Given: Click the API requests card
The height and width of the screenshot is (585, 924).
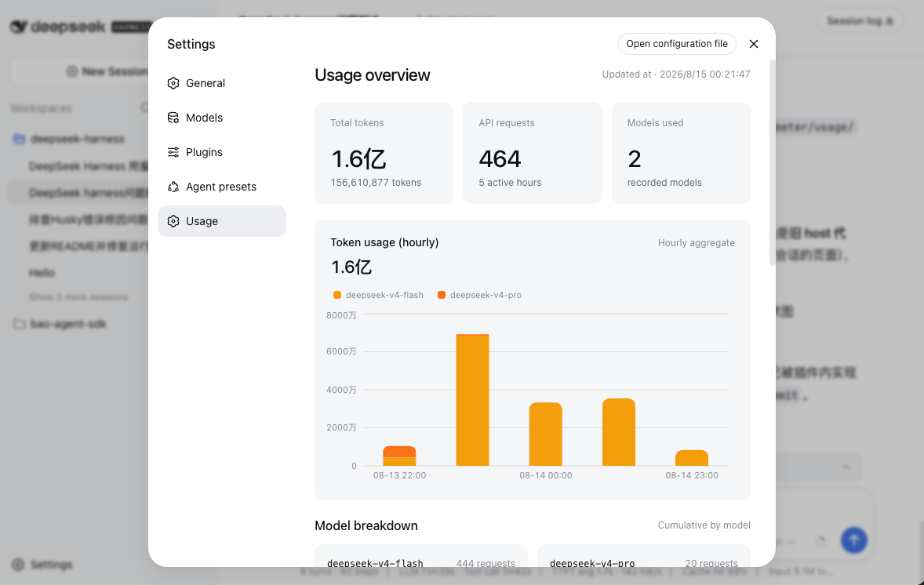Looking at the screenshot, I should coord(533,153).
